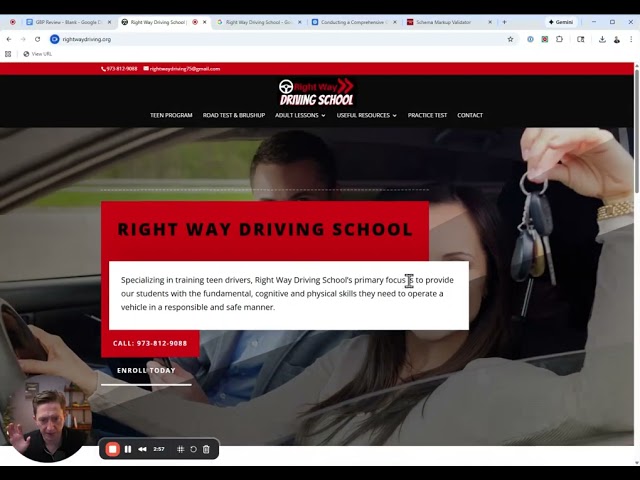Rewind the recording

(x=142, y=449)
